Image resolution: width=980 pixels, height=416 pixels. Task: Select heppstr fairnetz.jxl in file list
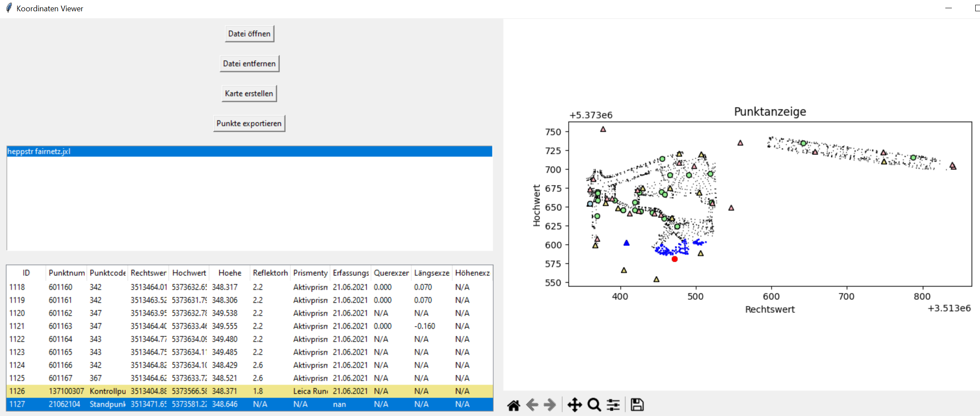click(x=249, y=151)
